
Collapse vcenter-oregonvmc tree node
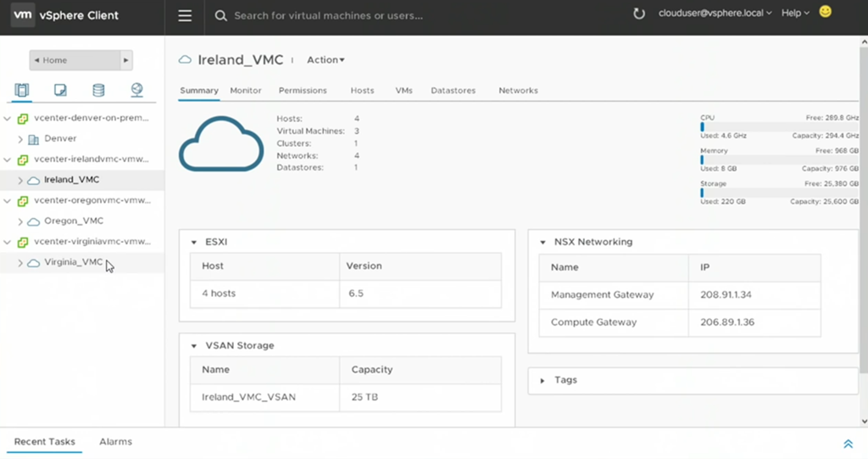click(x=7, y=201)
